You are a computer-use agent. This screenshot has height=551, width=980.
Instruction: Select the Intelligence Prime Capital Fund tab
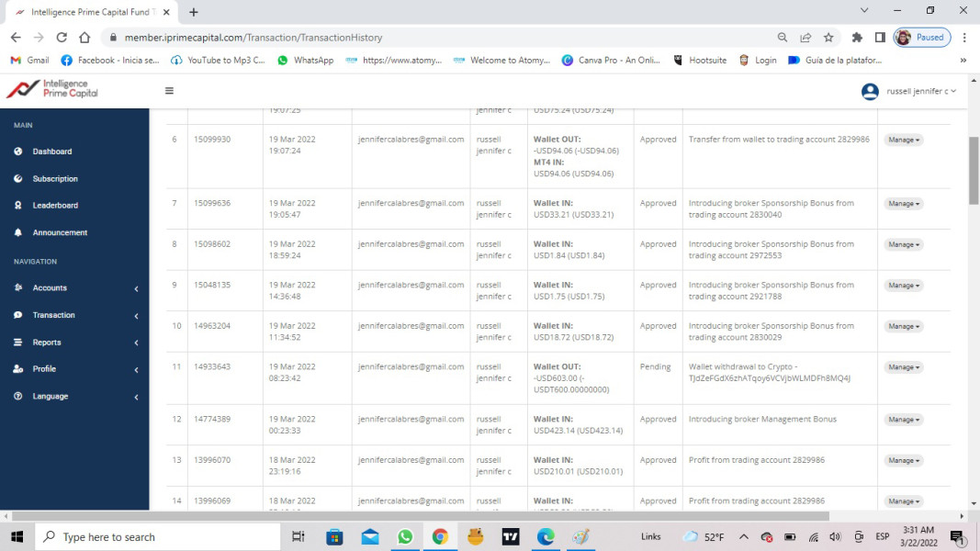click(x=92, y=13)
